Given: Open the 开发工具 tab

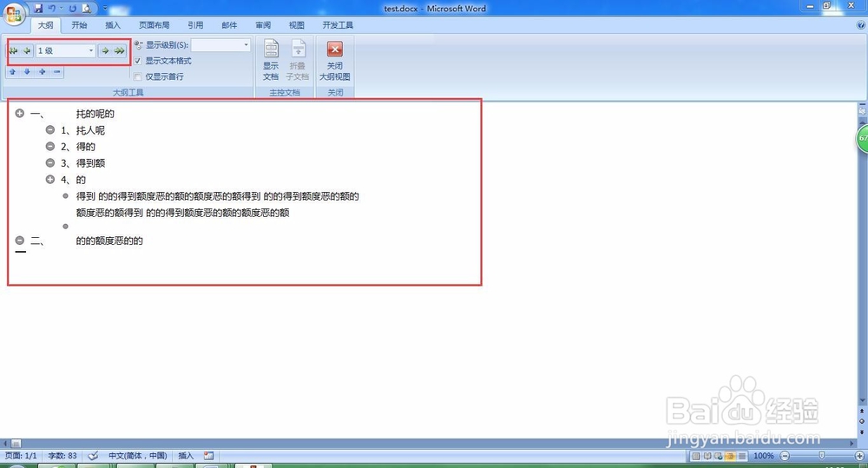Looking at the screenshot, I should click(338, 25).
